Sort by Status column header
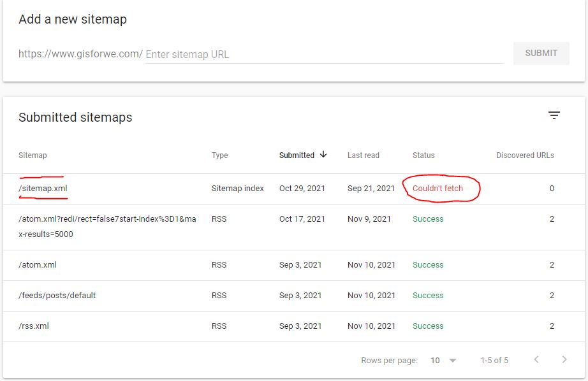The height and width of the screenshot is (381, 588). (423, 155)
